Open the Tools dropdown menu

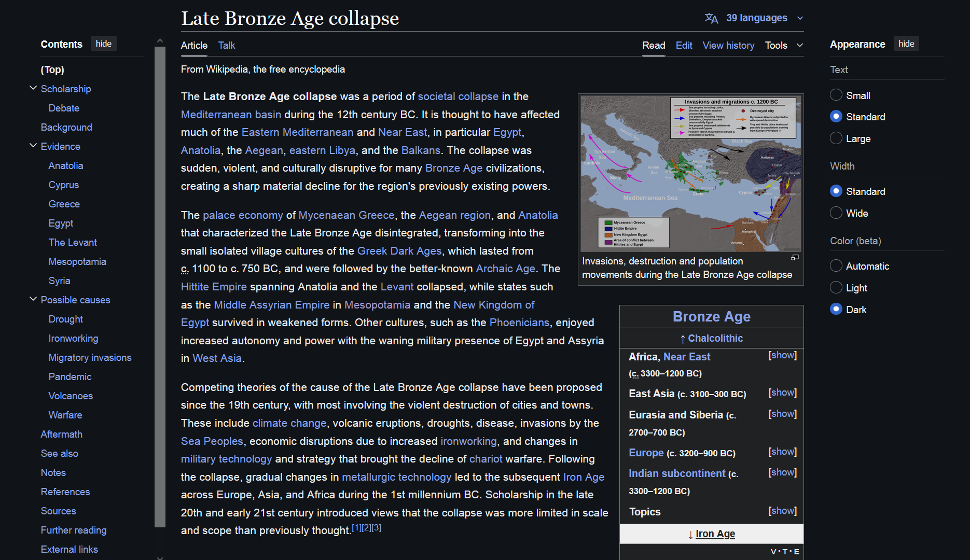784,45
